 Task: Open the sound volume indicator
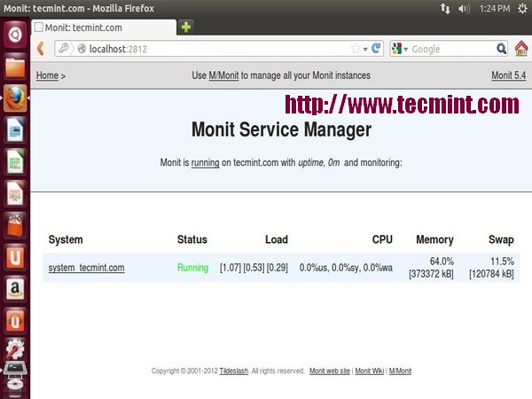pyautogui.click(x=464, y=9)
